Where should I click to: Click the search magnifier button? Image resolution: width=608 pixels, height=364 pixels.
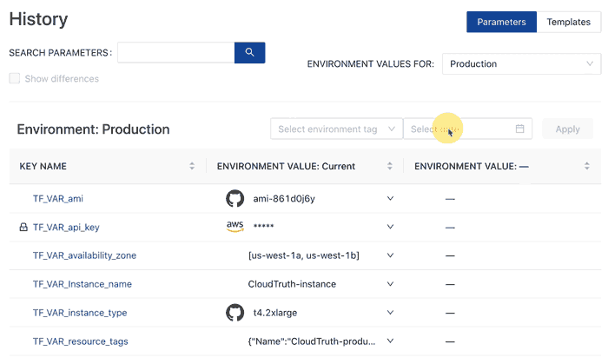pos(249,52)
